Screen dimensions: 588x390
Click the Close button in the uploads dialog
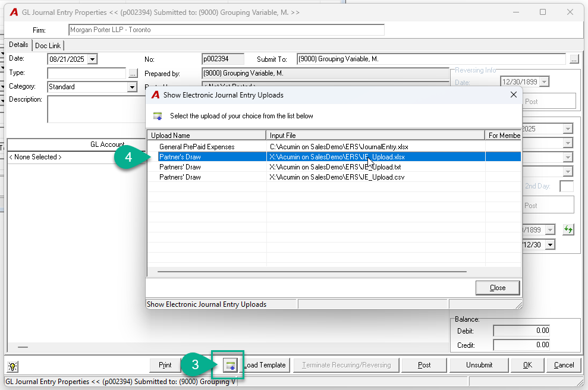pyautogui.click(x=498, y=288)
